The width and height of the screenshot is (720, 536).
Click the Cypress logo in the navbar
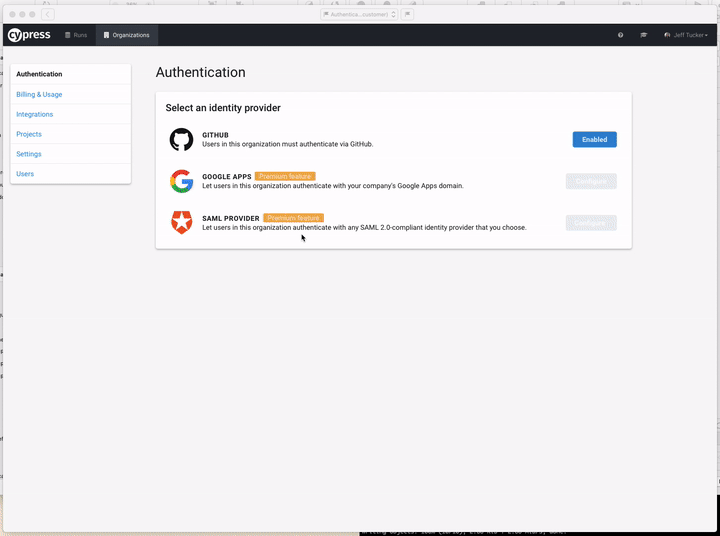pyautogui.click(x=29, y=35)
